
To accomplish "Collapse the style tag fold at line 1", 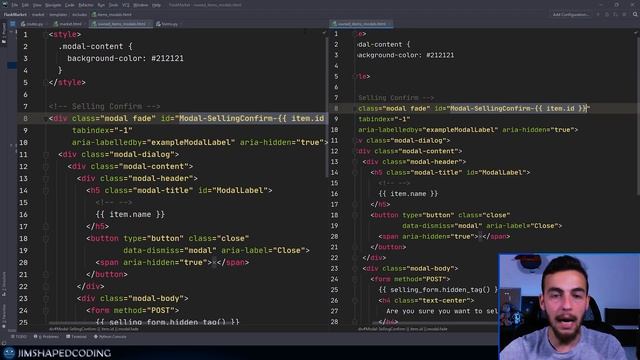I will tap(46, 35).
